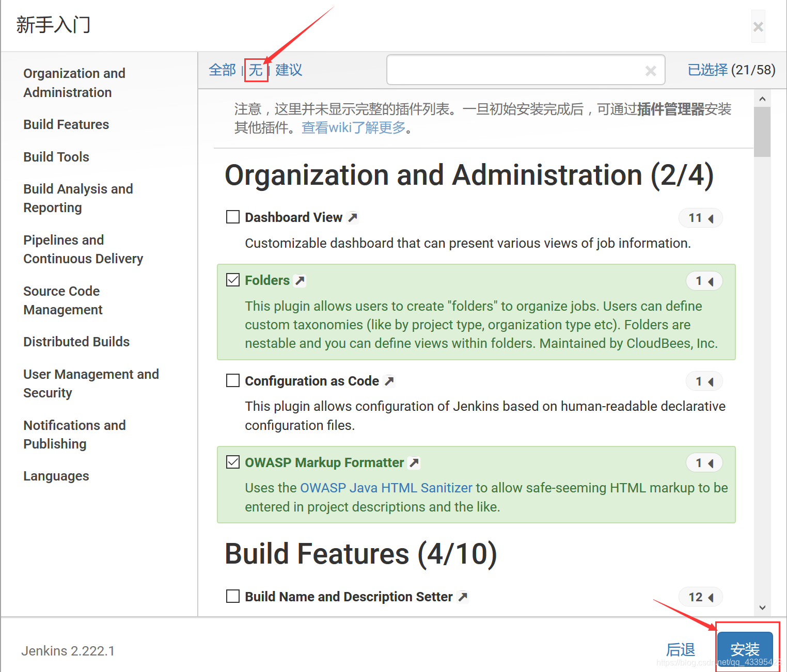The image size is (787, 672).
Task: Click the 安装 install button
Action: click(x=745, y=649)
